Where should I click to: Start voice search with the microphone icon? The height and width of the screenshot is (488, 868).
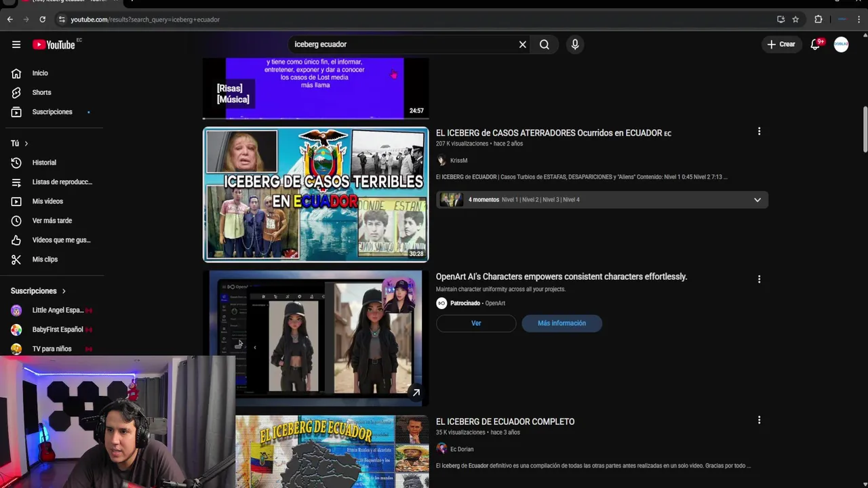coord(575,45)
